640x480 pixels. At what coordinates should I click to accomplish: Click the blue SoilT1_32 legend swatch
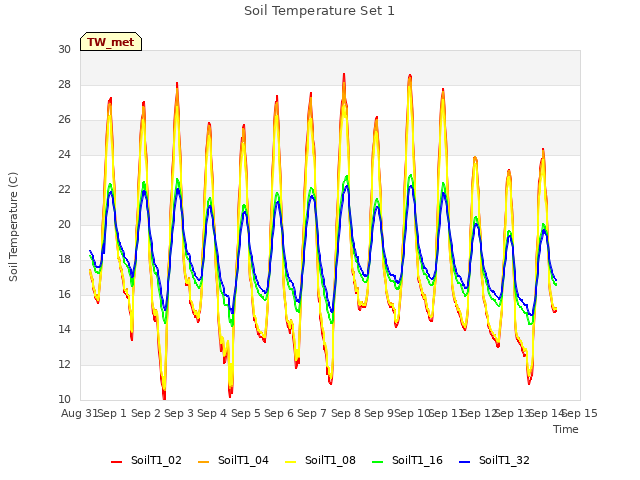click(464, 462)
